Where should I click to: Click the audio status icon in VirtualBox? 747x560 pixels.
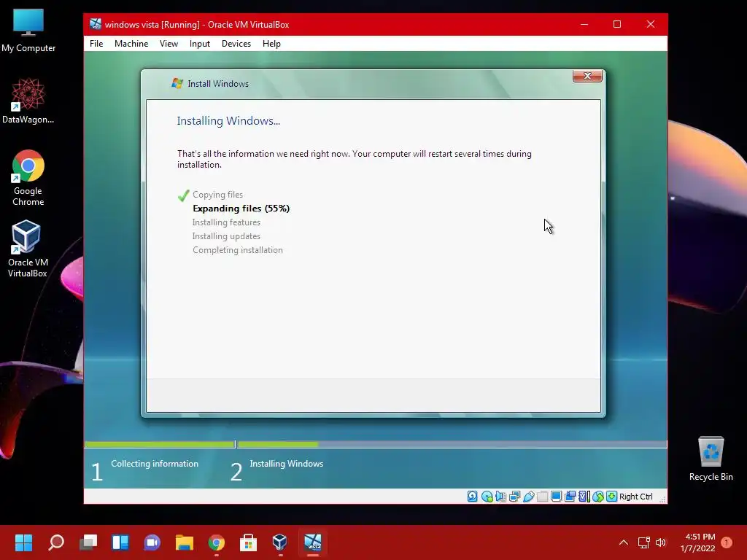[x=500, y=497]
